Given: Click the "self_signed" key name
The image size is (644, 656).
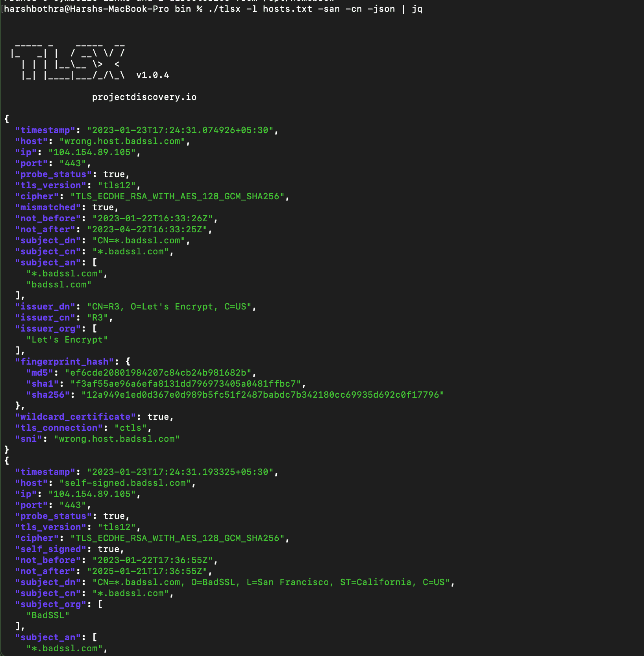Looking at the screenshot, I should (x=50, y=549).
